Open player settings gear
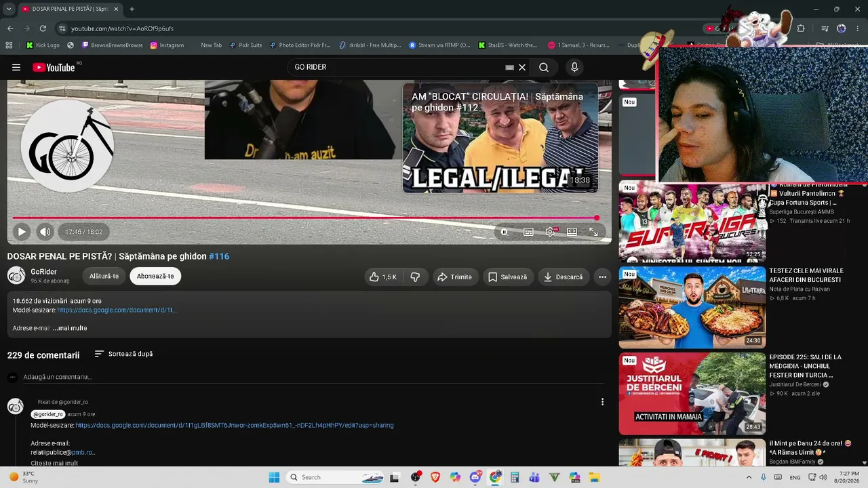868x488 pixels. (550, 232)
